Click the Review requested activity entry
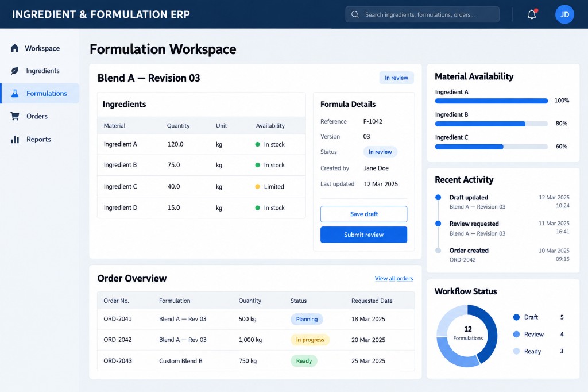The height and width of the screenshot is (392, 588). point(502,228)
